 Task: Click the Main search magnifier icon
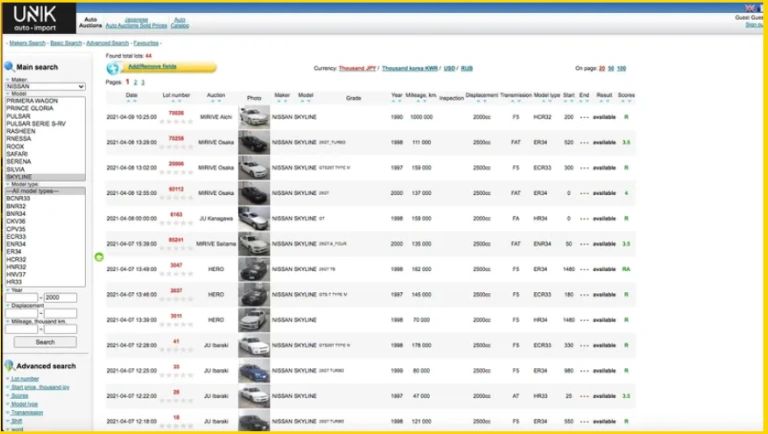pyautogui.click(x=9, y=67)
